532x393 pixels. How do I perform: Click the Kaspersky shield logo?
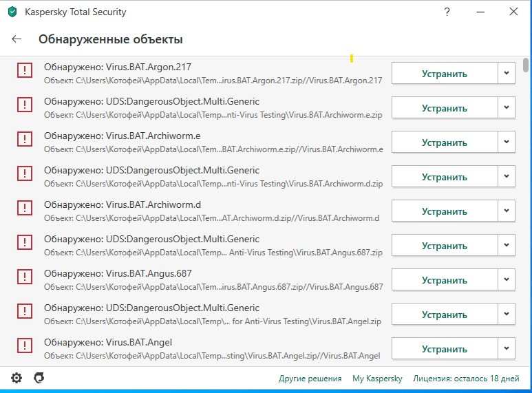click(x=12, y=12)
